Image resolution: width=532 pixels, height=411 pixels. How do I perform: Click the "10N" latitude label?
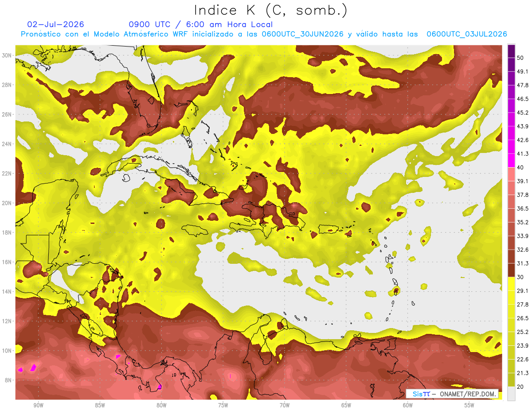(7, 351)
